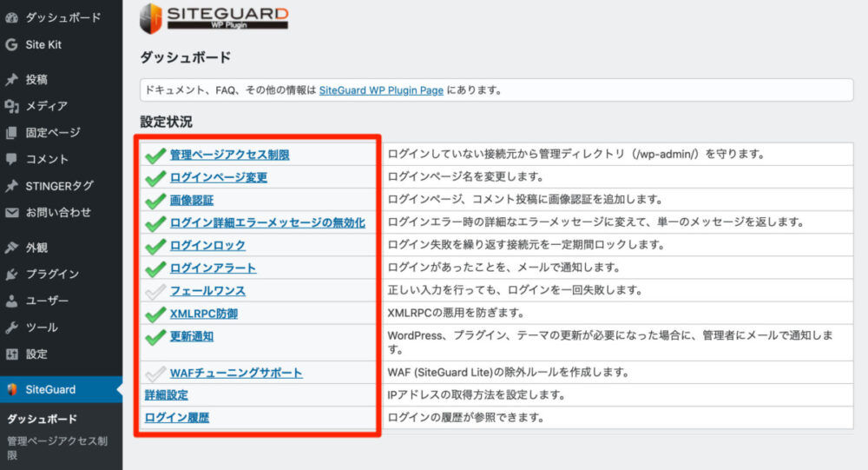Click green checkmark beside 画像認証

pyautogui.click(x=155, y=201)
